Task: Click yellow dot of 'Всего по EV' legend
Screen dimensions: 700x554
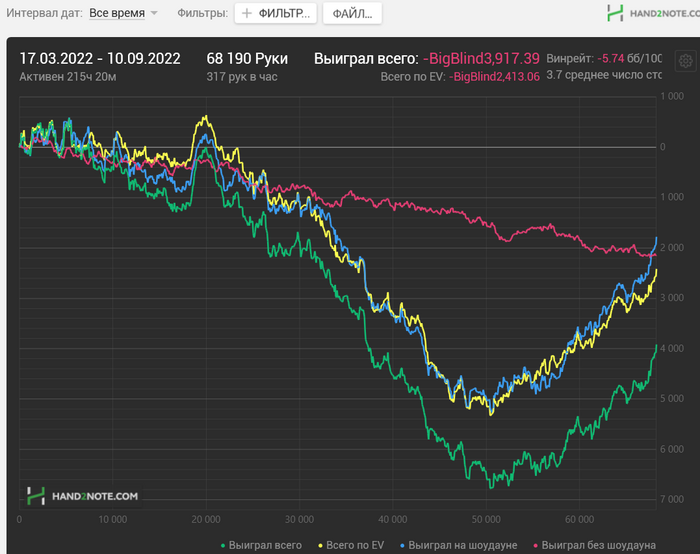Action: point(320,546)
